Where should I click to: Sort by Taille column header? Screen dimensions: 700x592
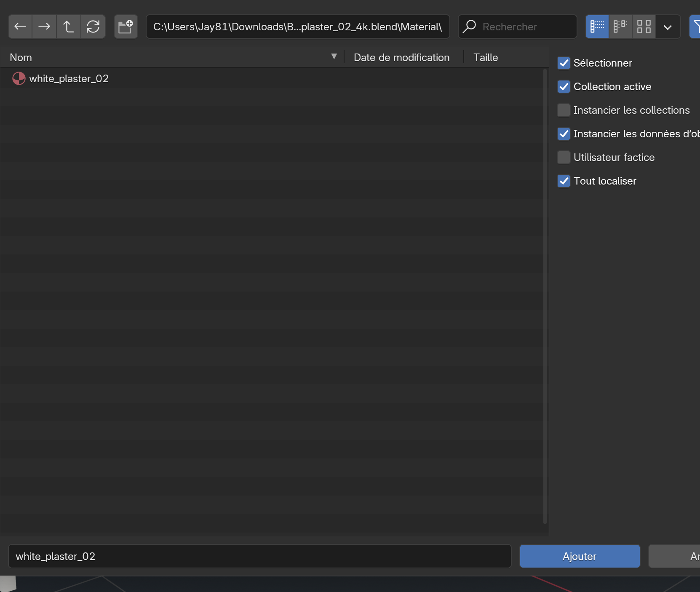point(485,58)
